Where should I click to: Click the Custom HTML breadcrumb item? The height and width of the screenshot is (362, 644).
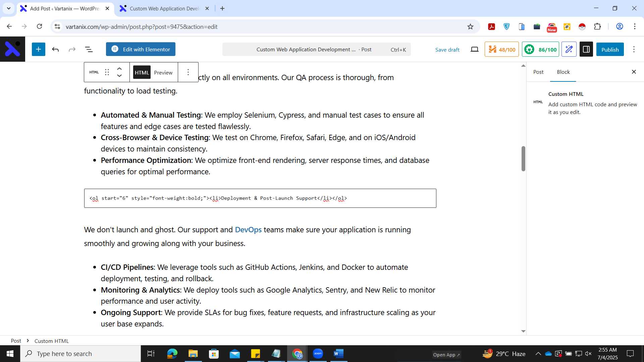[51, 341]
